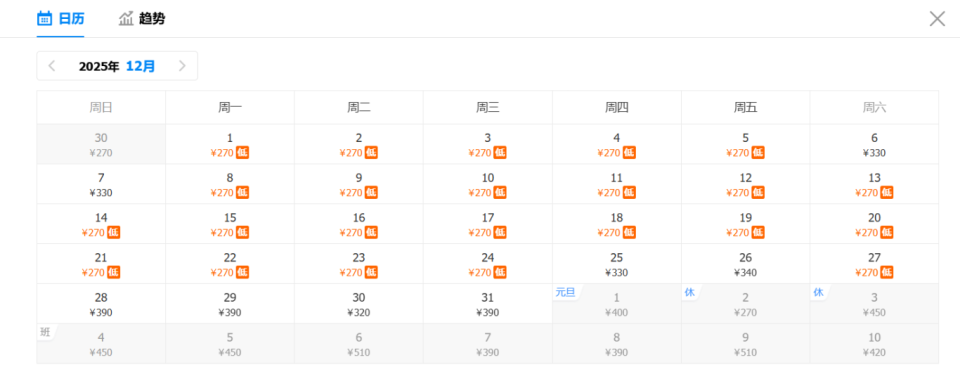960x386 pixels.
Task: Select January 2 holiday priced ¥270
Action: click(x=746, y=304)
